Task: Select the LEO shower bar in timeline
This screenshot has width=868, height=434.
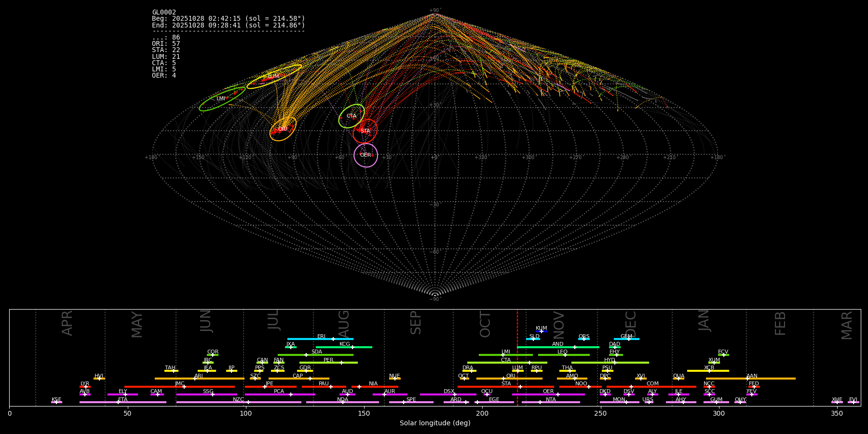Action: (563, 355)
